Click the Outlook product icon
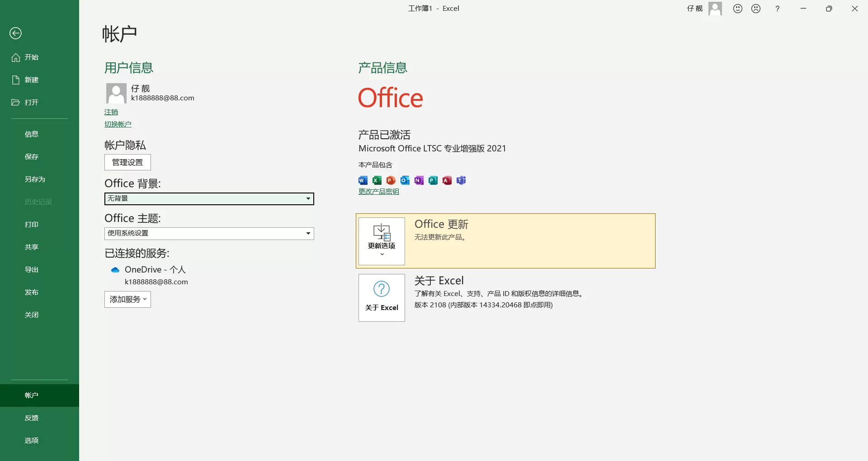The width and height of the screenshot is (868, 461). [x=405, y=180]
